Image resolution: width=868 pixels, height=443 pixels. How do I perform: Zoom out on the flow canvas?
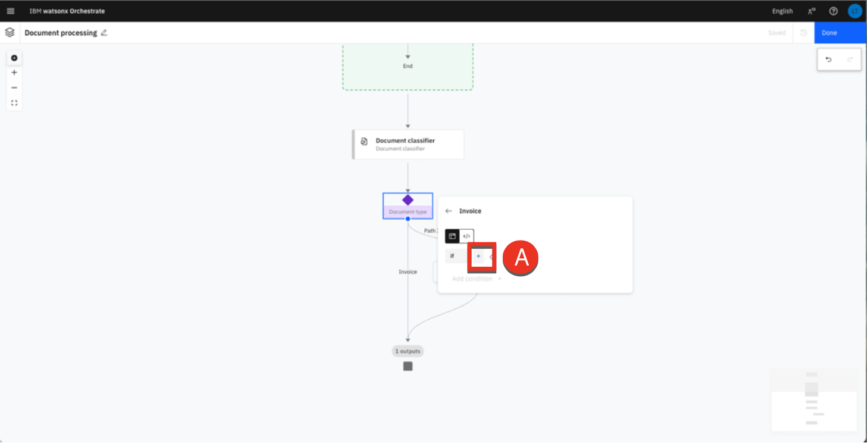[x=14, y=88]
